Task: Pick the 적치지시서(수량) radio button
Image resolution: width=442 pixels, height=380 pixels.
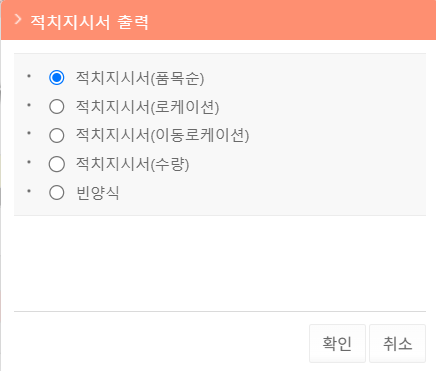Action: click(57, 164)
